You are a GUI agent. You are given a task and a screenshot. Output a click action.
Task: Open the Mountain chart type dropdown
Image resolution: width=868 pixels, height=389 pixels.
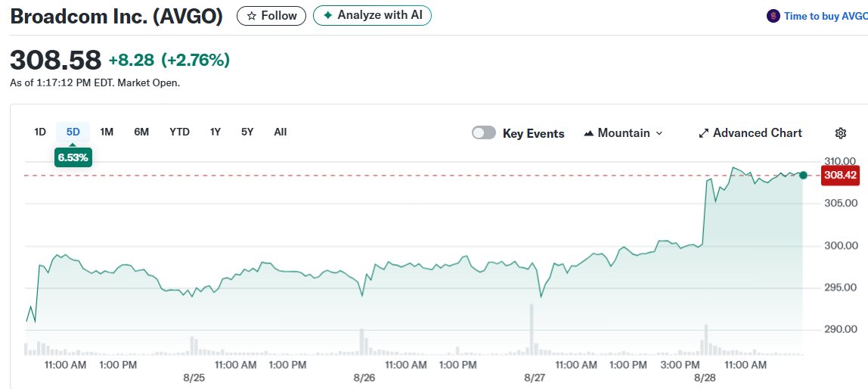tap(623, 133)
